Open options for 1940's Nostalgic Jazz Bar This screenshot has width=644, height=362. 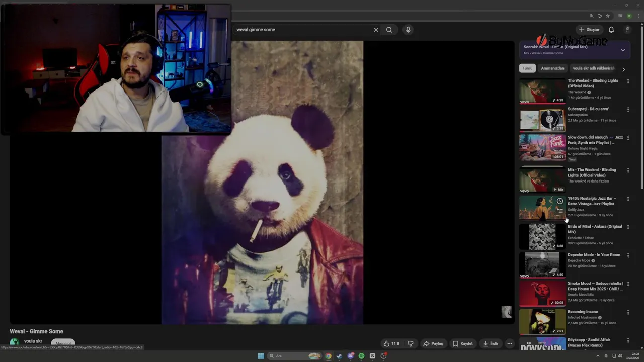pyautogui.click(x=628, y=199)
